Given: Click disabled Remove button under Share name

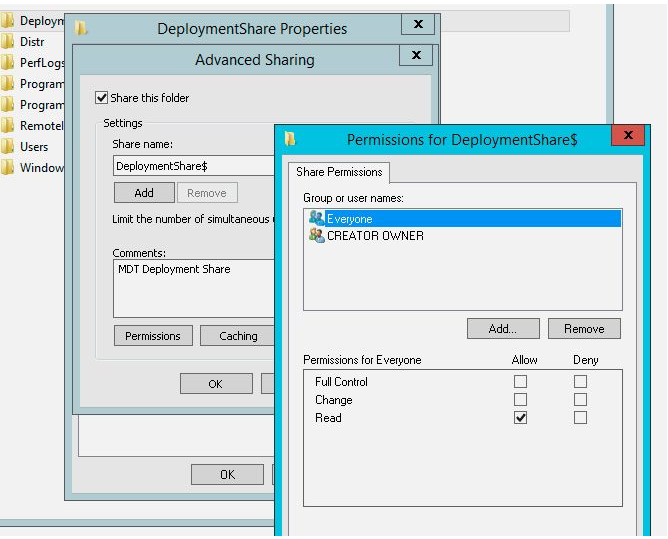Looking at the screenshot, I should [207, 193].
